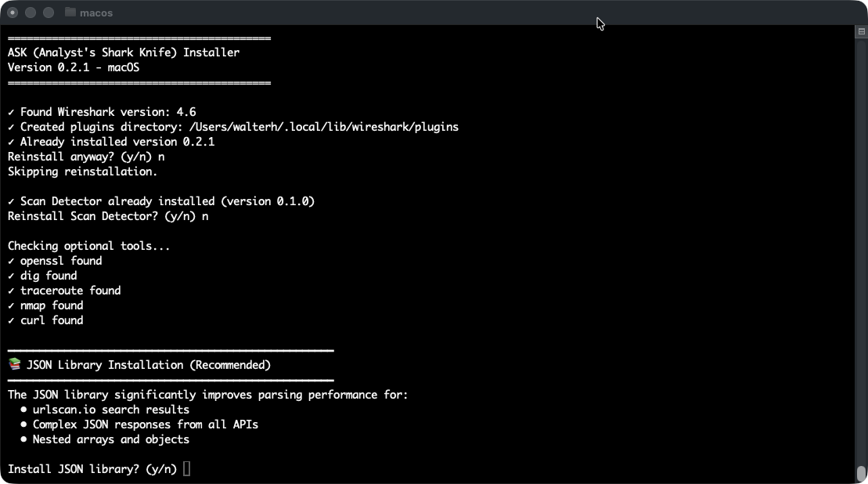Click the heading 'JSON Library Installation (Recommended)'

point(149,365)
